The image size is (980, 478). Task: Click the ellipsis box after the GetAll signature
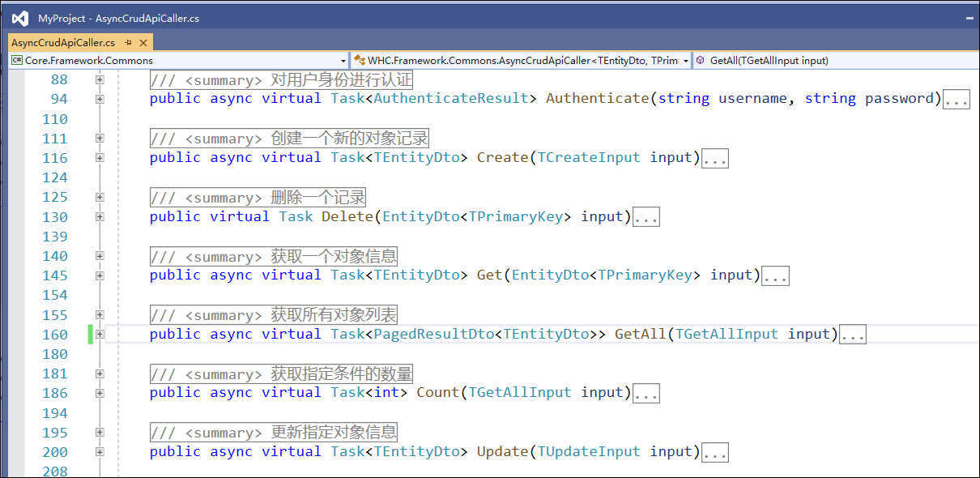[853, 335]
